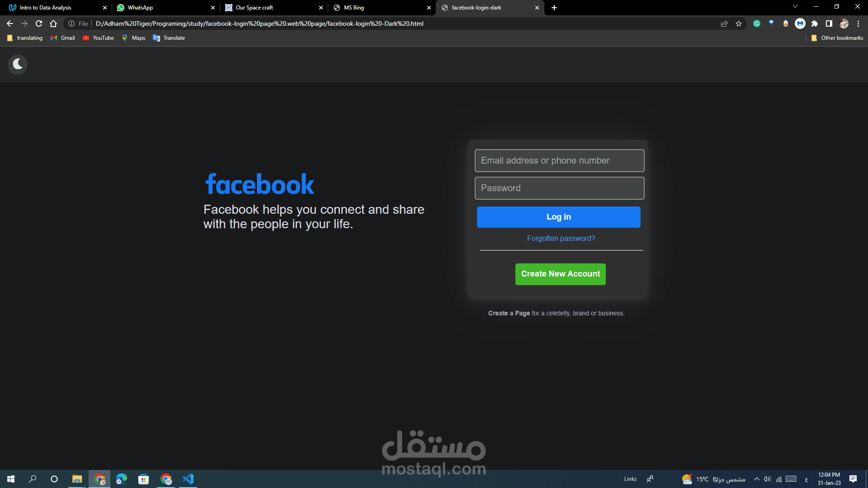
Task: Share this page using the share icon
Action: [724, 23]
